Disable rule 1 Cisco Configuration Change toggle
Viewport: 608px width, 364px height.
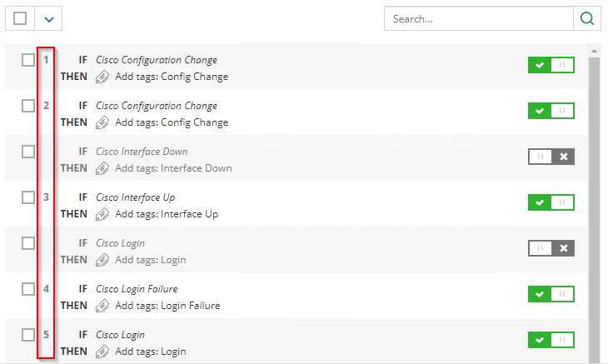point(551,65)
